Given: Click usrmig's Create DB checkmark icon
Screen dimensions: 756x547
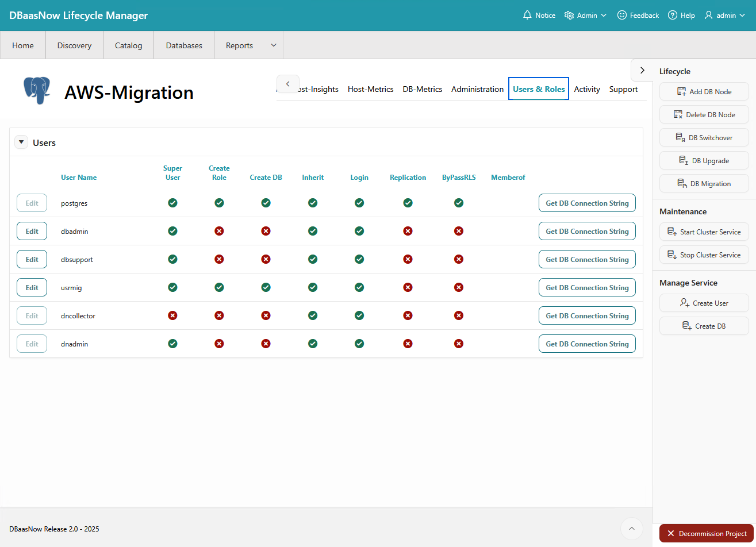Looking at the screenshot, I should (x=266, y=287).
